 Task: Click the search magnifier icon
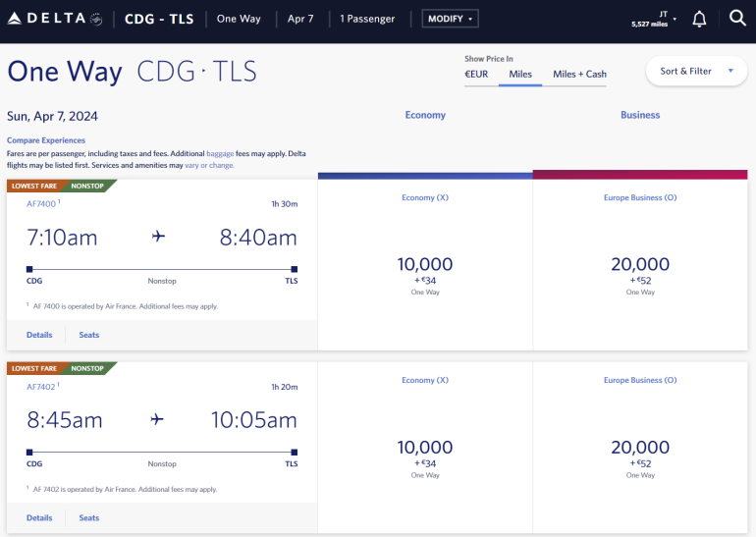tap(737, 19)
